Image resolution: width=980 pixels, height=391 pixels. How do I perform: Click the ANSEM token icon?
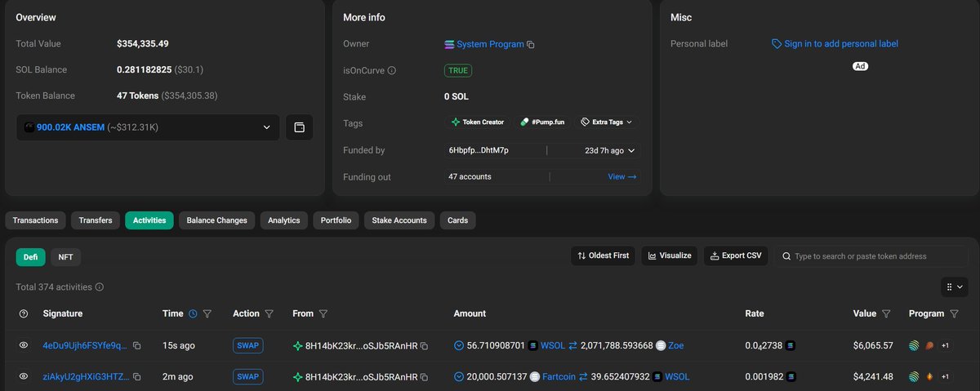(x=29, y=127)
